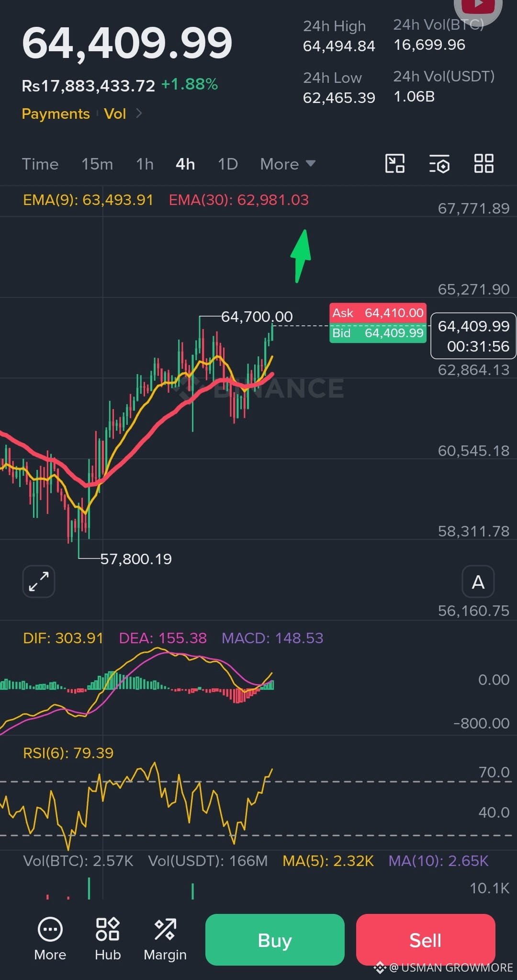Tap the MA(5): 2.32K label
Screen dimensions: 517x980
pyautogui.click(x=328, y=861)
